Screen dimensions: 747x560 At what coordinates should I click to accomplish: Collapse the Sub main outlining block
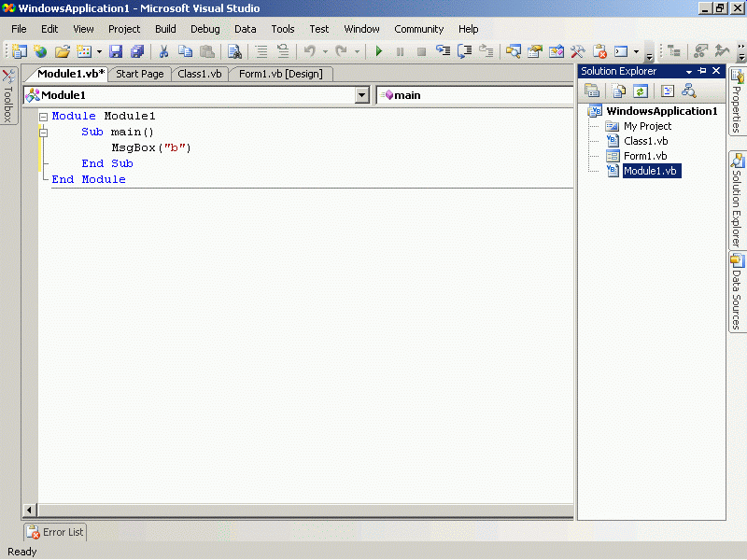[43, 133]
